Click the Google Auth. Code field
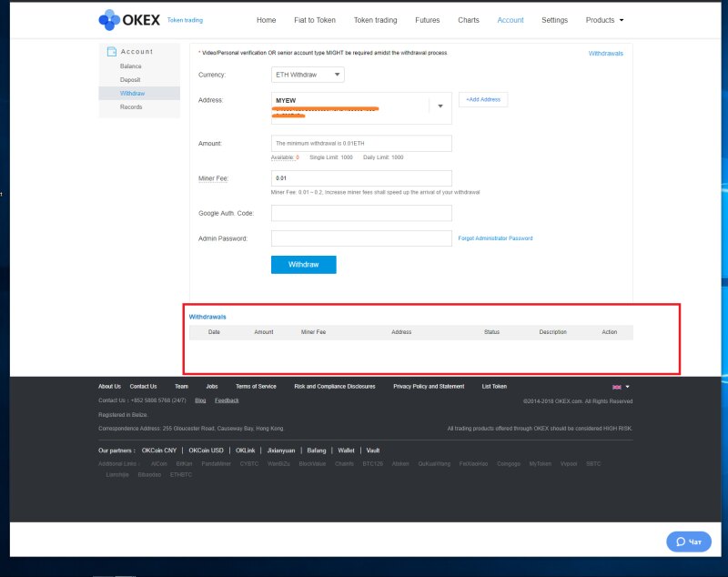This screenshot has width=728, height=577. (x=361, y=213)
